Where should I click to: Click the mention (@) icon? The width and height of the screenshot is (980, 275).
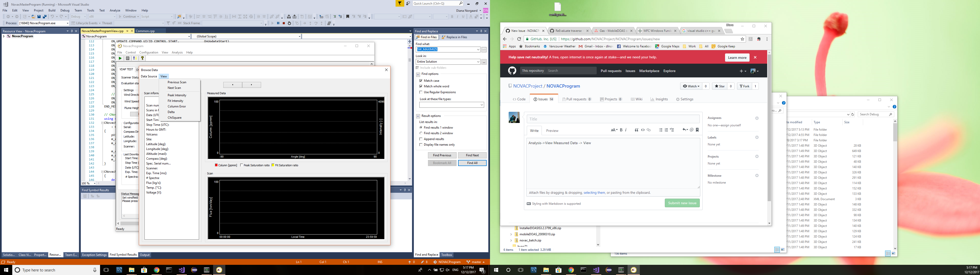[x=692, y=130]
